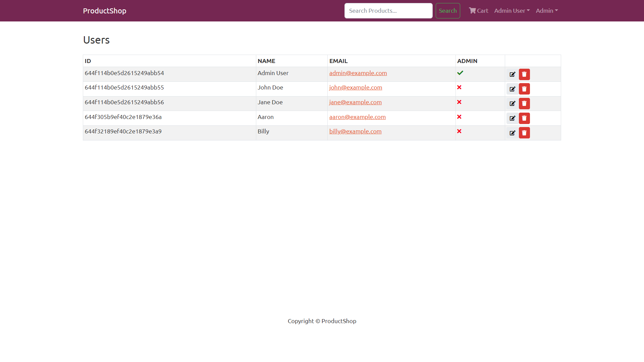Click the red X admin mark for Jane Doe
Image resolution: width=644 pixels, height=362 pixels.
(x=459, y=102)
